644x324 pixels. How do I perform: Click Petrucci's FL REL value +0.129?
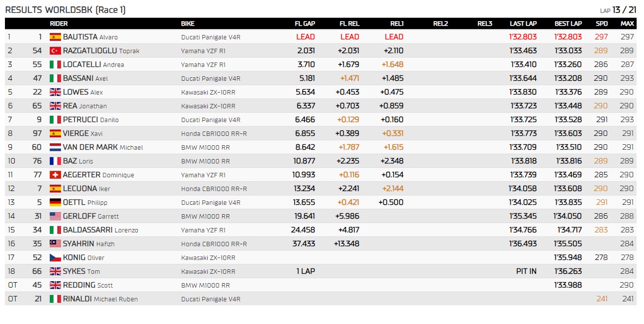348,120
